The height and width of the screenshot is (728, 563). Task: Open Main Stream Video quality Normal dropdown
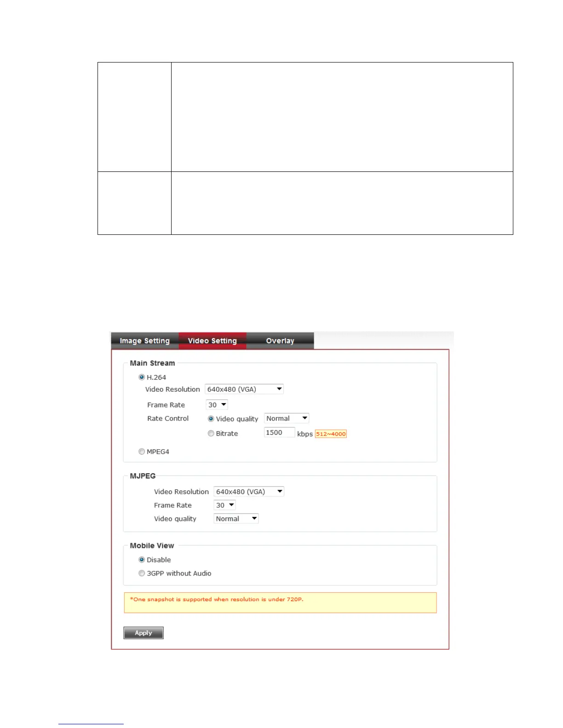tap(287, 418)
